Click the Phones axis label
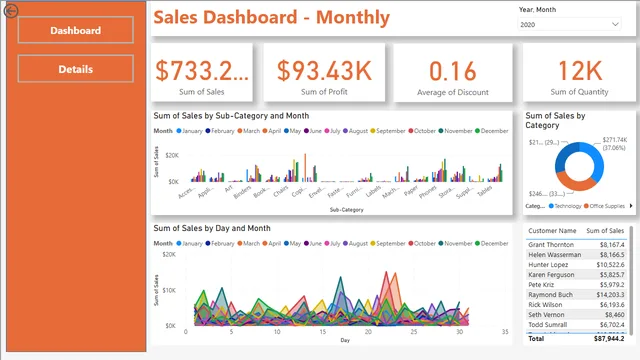Viewport: 640px width, 360px height. point(428,192)
